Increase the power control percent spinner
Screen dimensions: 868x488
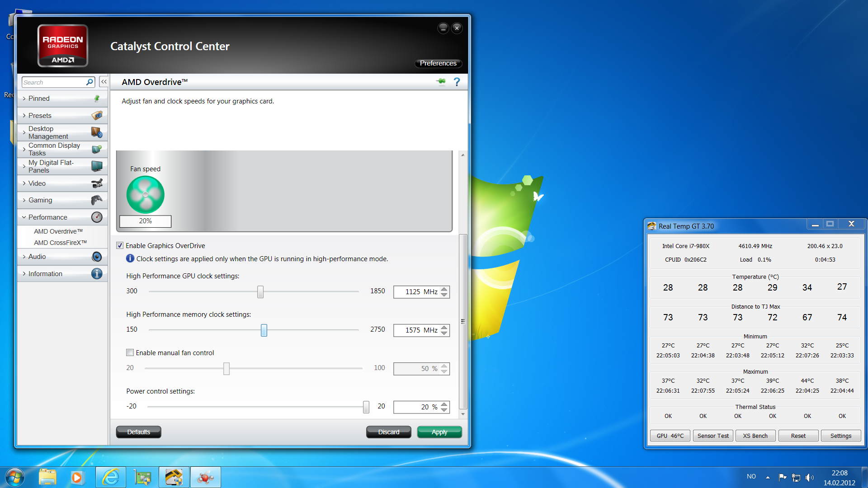click(x=444, y=404)
